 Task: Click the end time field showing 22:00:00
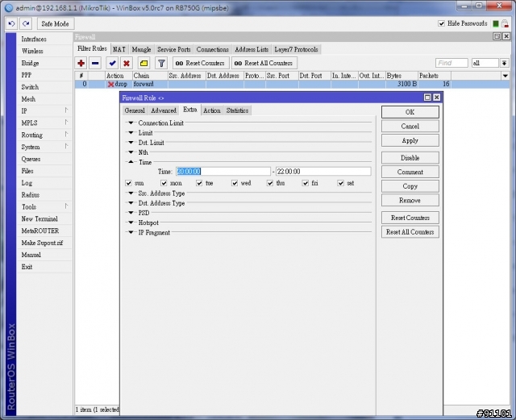coord(322,172)
